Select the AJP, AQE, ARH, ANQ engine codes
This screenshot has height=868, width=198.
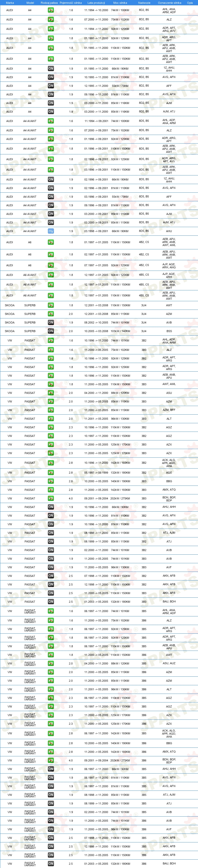click(x=169, y=266)
